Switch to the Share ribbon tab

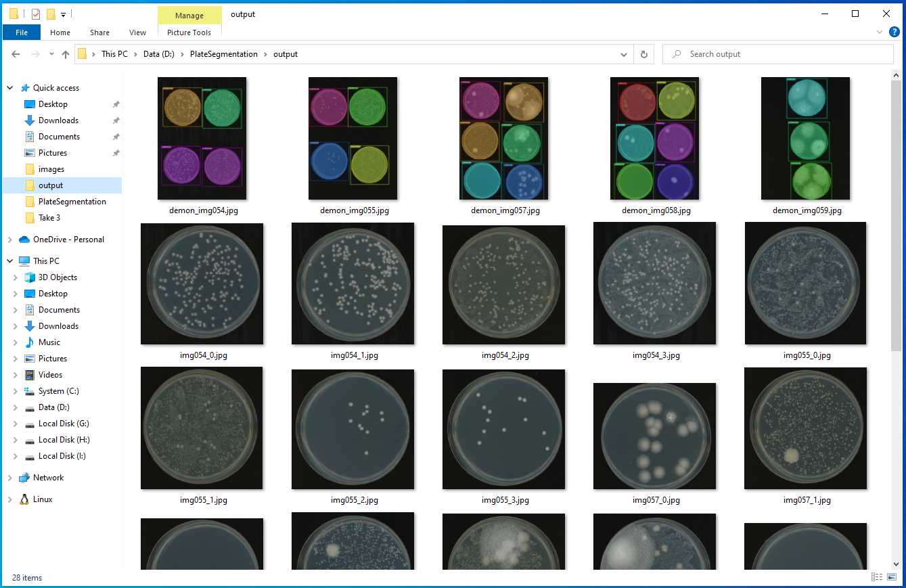pyautogui.click(x=99, y=32)
